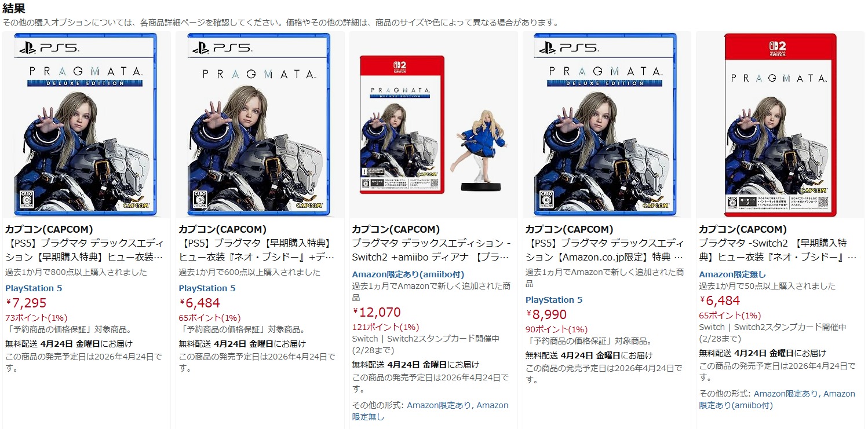Open PlayStation 5 link under ¥8,990 item
This screenshot has width=868, height=429.
(554, 299)
